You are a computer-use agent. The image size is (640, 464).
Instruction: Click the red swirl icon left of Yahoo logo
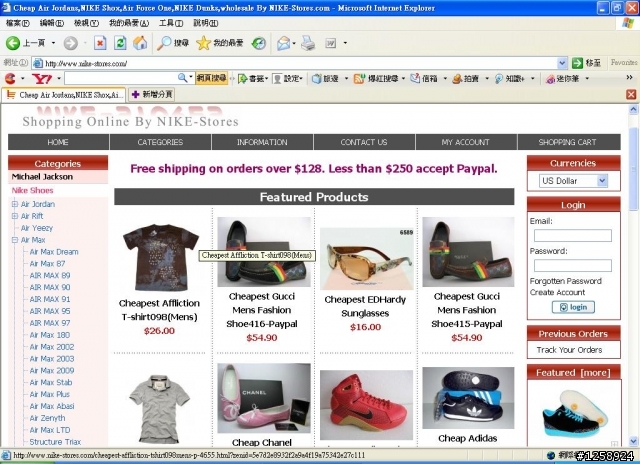[10, 78]
